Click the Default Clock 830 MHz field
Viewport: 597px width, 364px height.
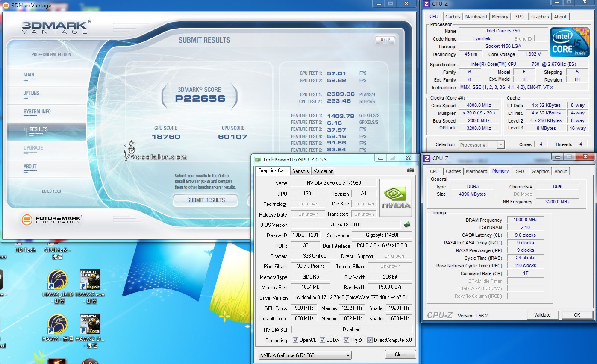click(x=304, y=318)
